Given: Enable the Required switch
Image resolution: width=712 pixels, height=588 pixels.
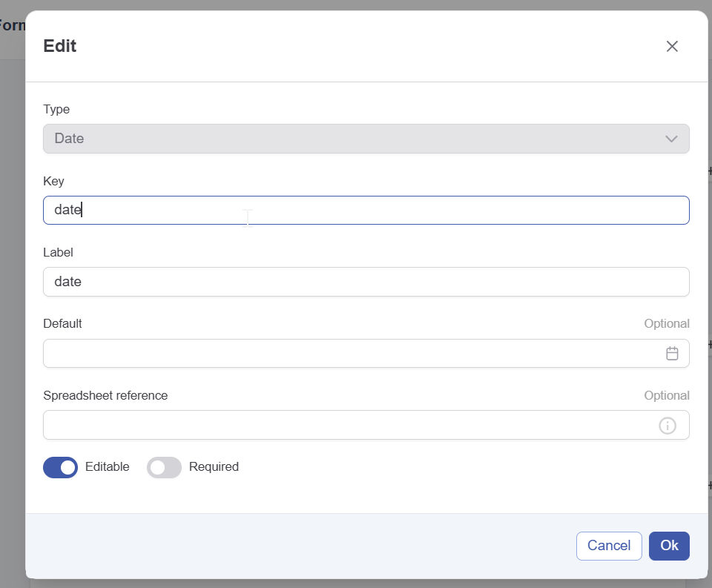Looking at the screenshot, I should point(164,467).
